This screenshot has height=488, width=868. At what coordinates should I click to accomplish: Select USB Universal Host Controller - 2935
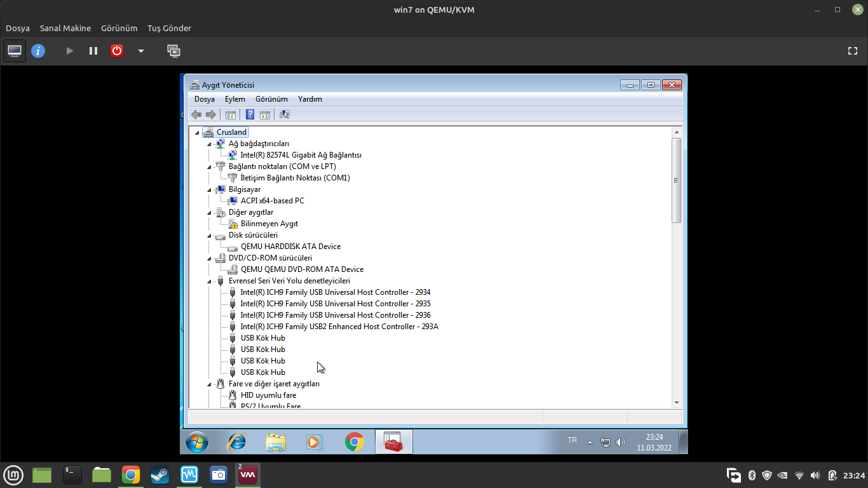point(336,304)
